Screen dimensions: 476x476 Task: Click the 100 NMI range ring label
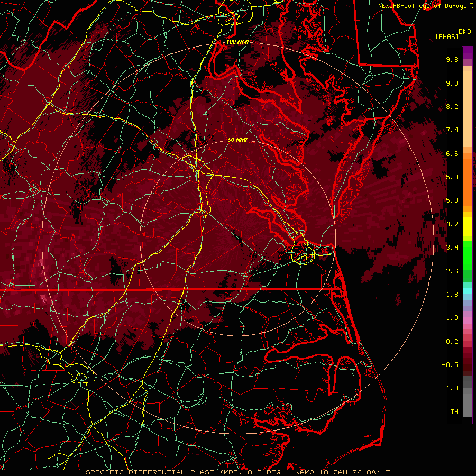pyautogui.click(x=237, y=42)
